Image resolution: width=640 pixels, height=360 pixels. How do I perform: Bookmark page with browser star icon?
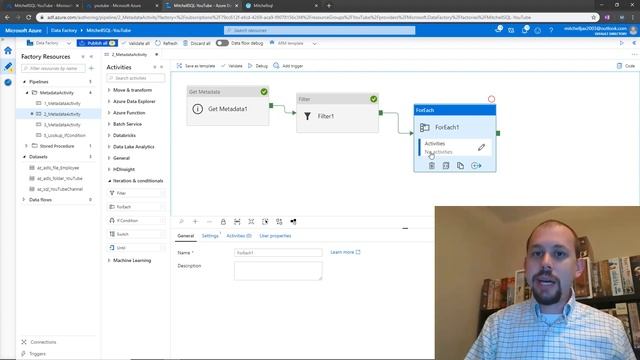593,18
